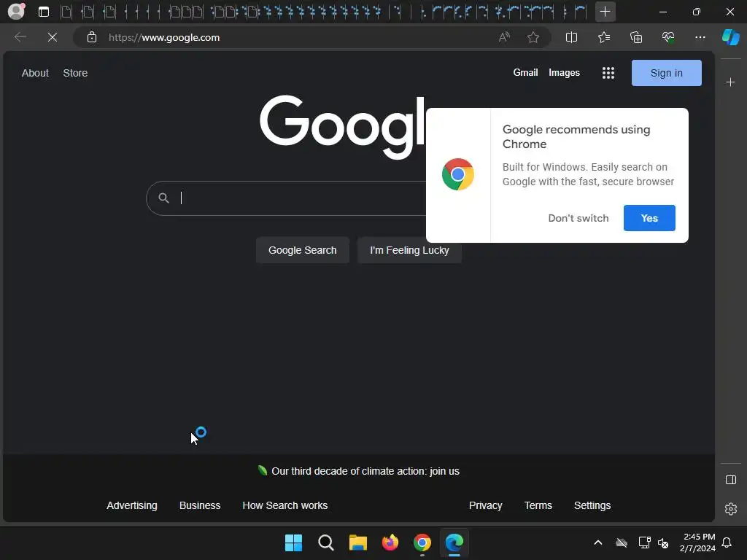747x560 pixels.
Task: Go back to previous page
Action: click(20, 37)
